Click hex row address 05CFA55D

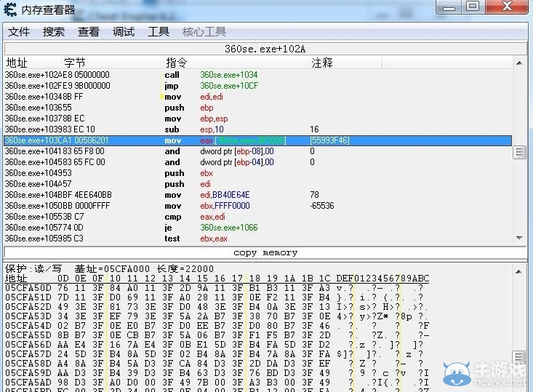point(28,335)
